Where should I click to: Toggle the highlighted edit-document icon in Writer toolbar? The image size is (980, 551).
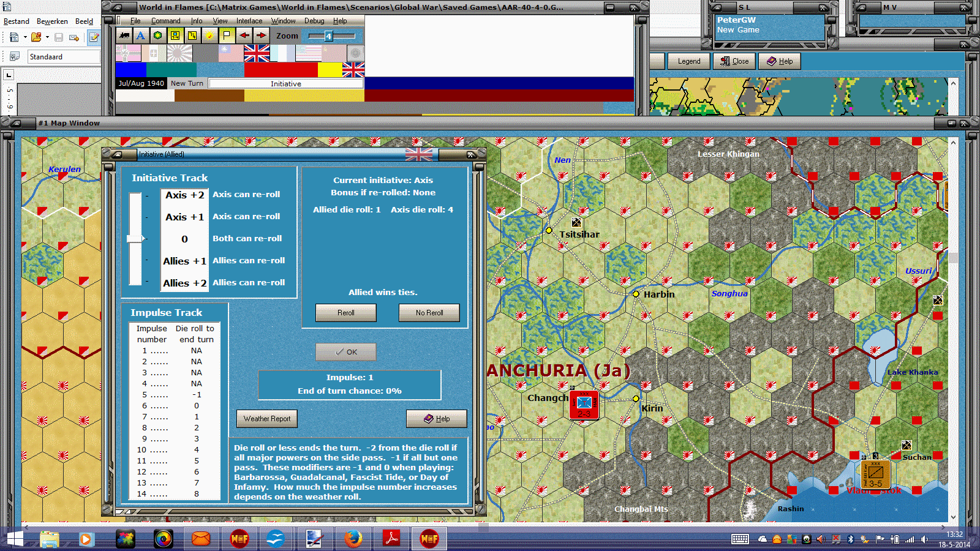point(94,38)
